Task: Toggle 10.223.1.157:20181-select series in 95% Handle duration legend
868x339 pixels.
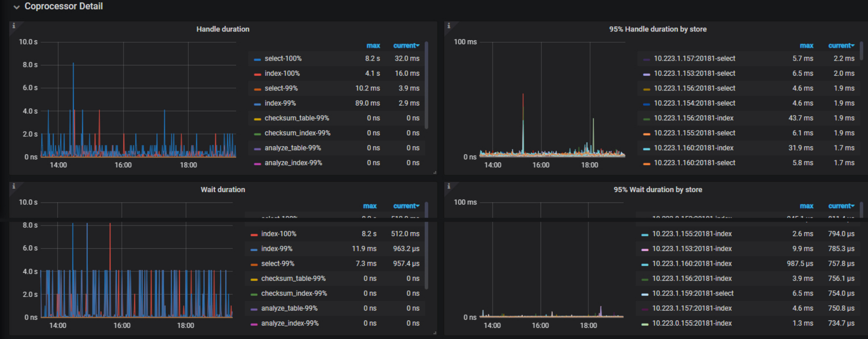Action: 694,59
